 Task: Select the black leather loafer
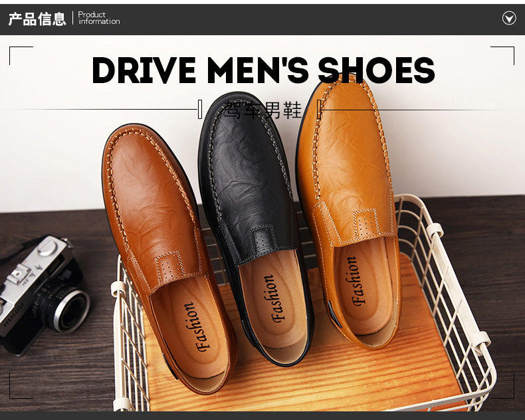point(257,228)
